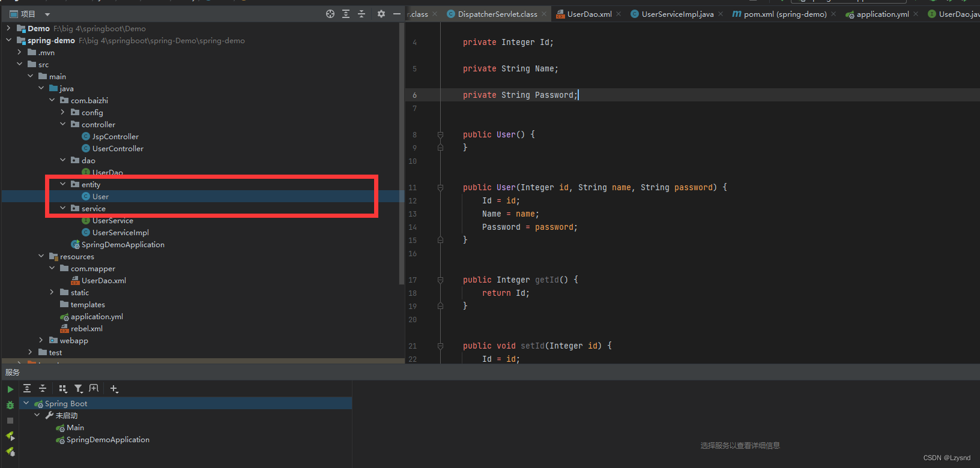Open the 项目 view dropdown arrow
The width and height of the screenshot is (980, 468).
tap(47, 14)
